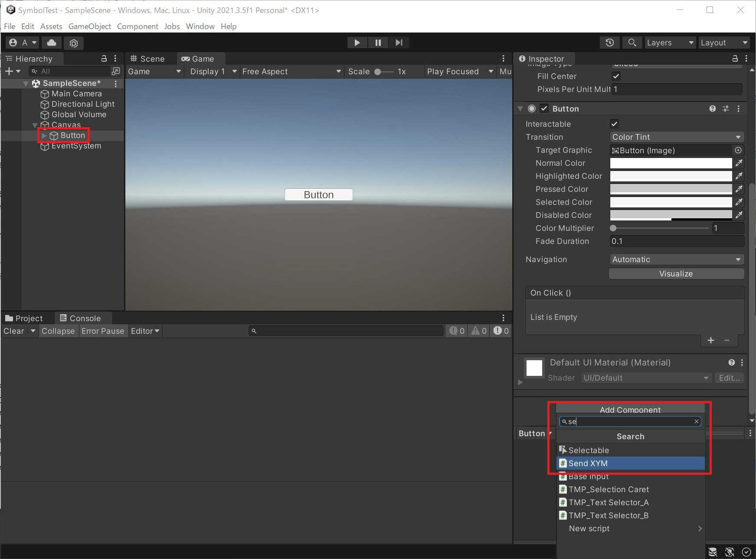Image resolution: width=756 pixels, height=559 pixels.
Task: Open the Transition Color Tint dropdown
Action: pos(676,137)
